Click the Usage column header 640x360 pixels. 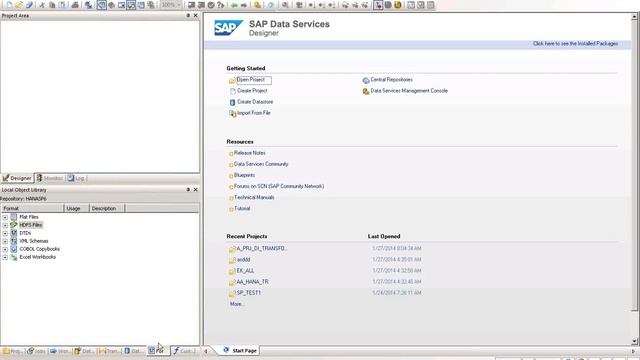coord(77,209)
